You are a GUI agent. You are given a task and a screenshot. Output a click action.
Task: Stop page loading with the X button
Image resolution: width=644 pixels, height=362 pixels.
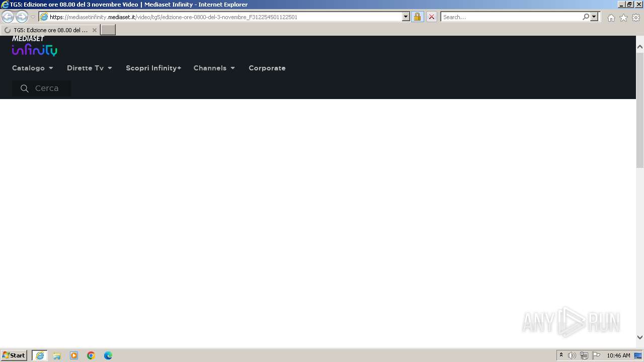431,17
